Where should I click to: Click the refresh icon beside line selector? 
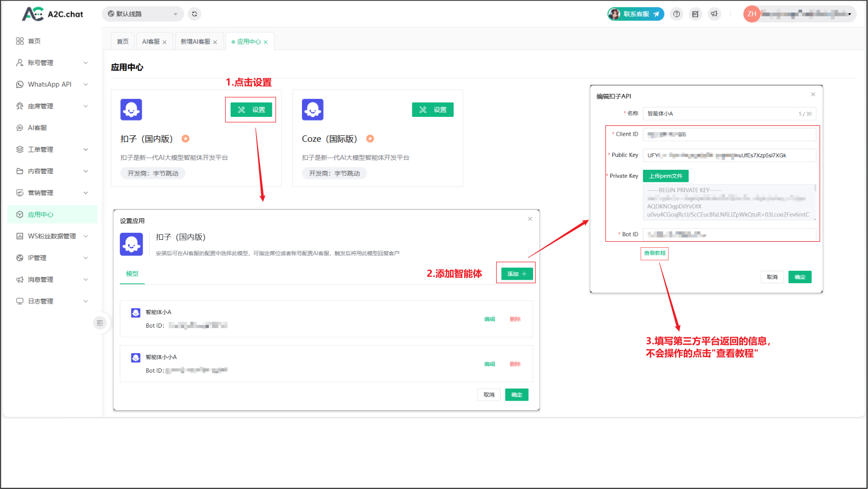click(195, 14)
